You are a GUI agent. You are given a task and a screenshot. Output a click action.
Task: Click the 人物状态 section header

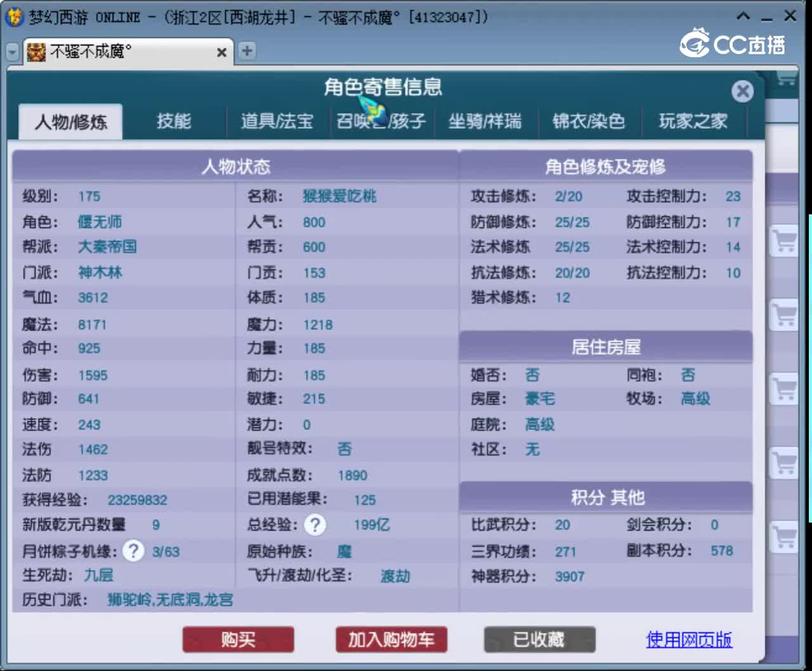(x=235, y=166)
